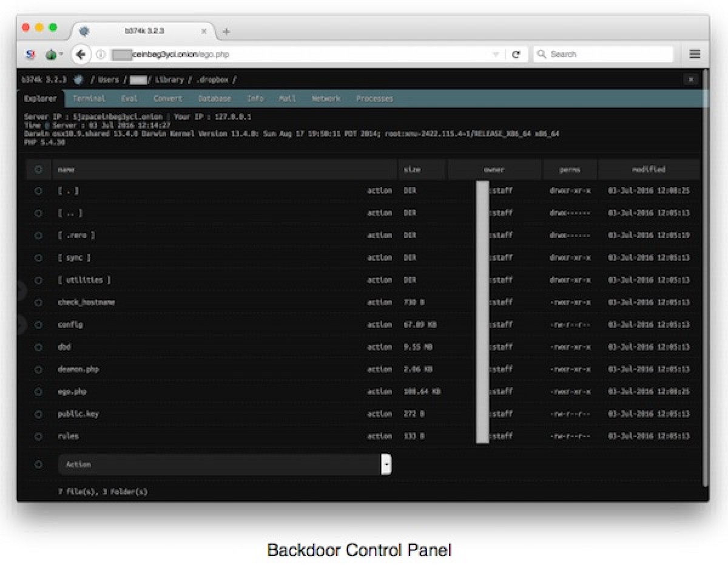This screenshot has width=728, height=567.
Task: Click the page reload icon
Action: [516, 54]
